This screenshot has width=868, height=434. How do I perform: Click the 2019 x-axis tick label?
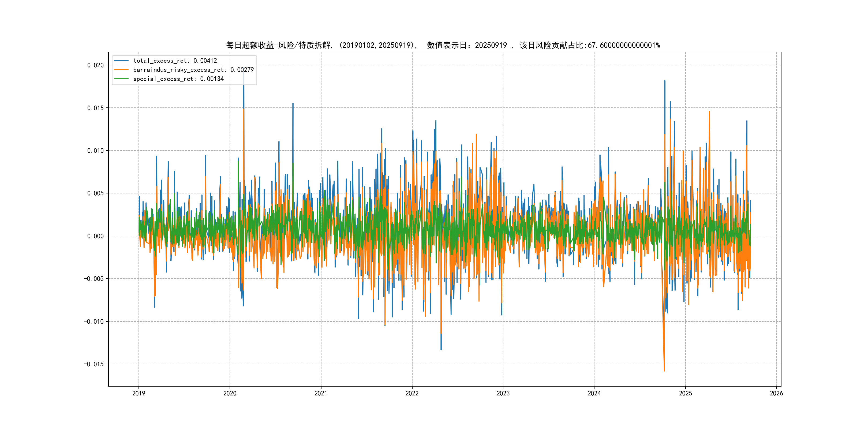click(x=139, y=393)
